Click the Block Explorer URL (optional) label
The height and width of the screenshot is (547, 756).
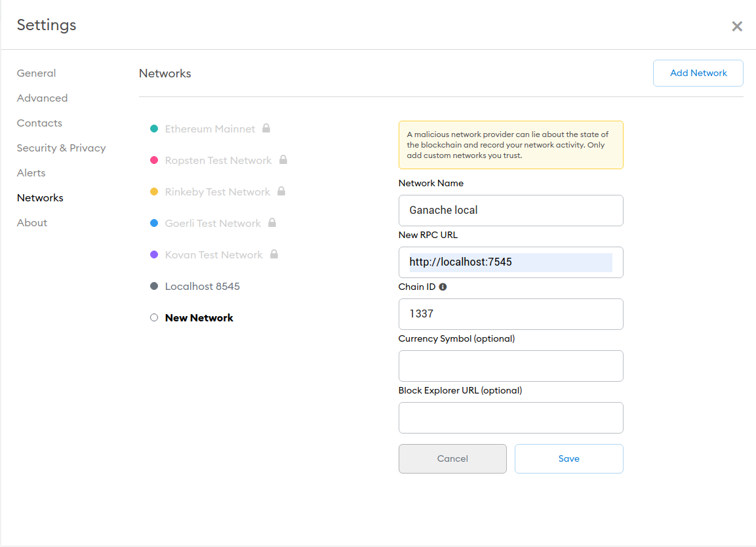460,390
